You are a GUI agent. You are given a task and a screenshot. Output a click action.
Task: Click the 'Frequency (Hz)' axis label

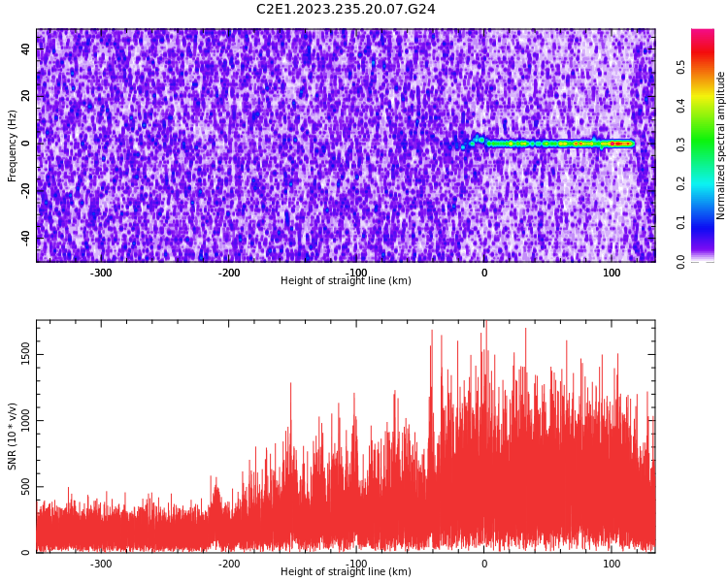[12, 145]
